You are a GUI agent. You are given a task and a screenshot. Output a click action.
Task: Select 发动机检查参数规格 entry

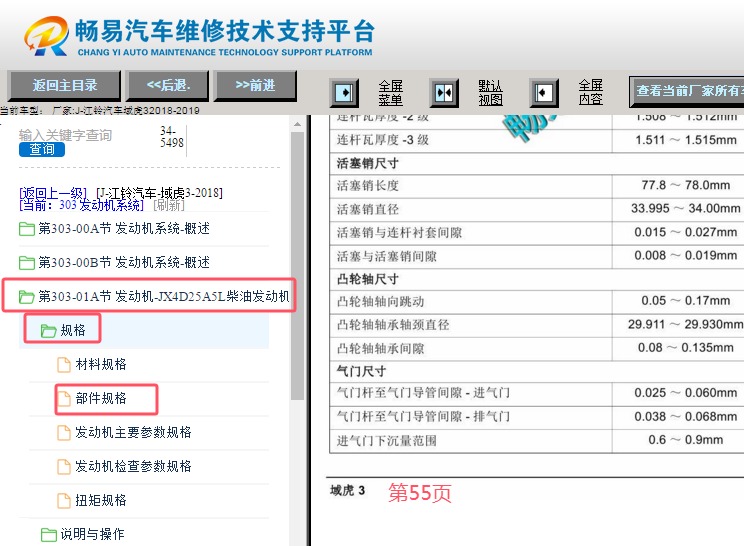point(133,467)
